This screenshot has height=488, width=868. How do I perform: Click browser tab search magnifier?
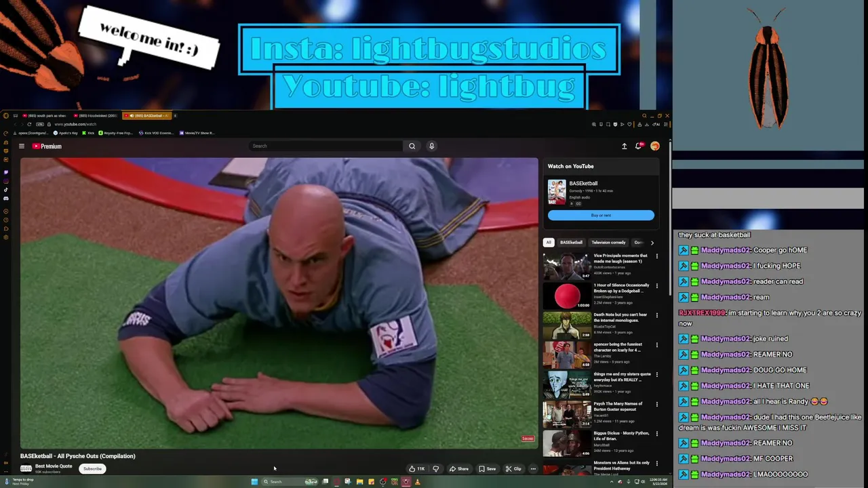[x=644, y=116]
